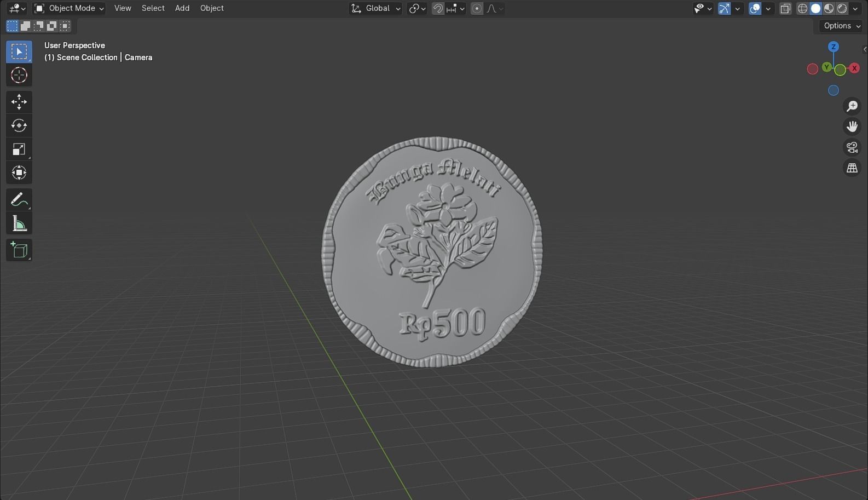Activate the 3D Cursor tool
This screenshot has height=500, width=868.
[19, 75]
